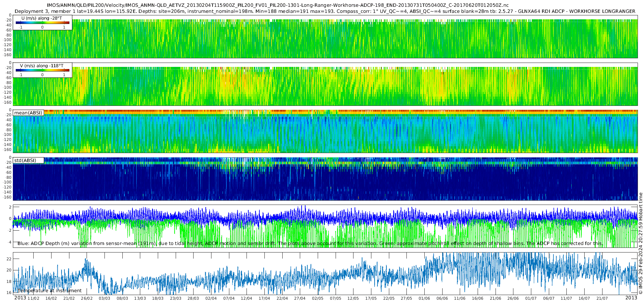Click the 12/04 date tick label
The height and width of the screenshot is (304, 644).
coord(247,298)
